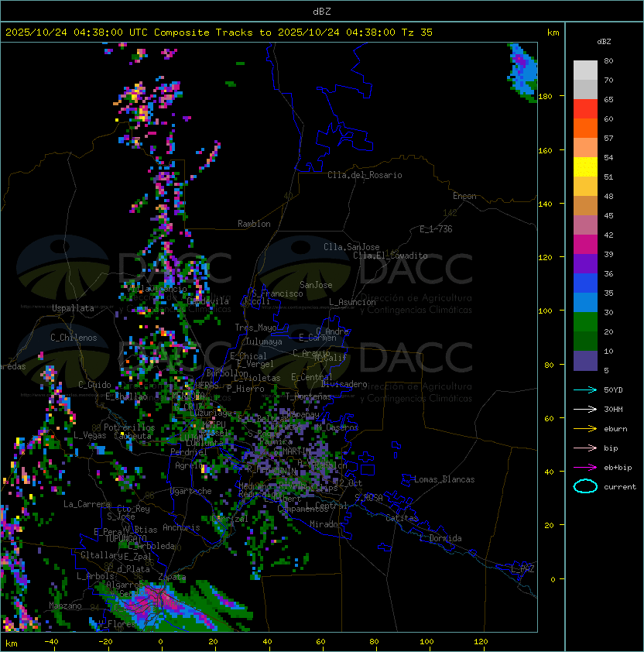Image resolution: width=644 pixels, height=652 pixels.
Task: Click the pink bip arrow legend icon
Action: coord(585,448)
